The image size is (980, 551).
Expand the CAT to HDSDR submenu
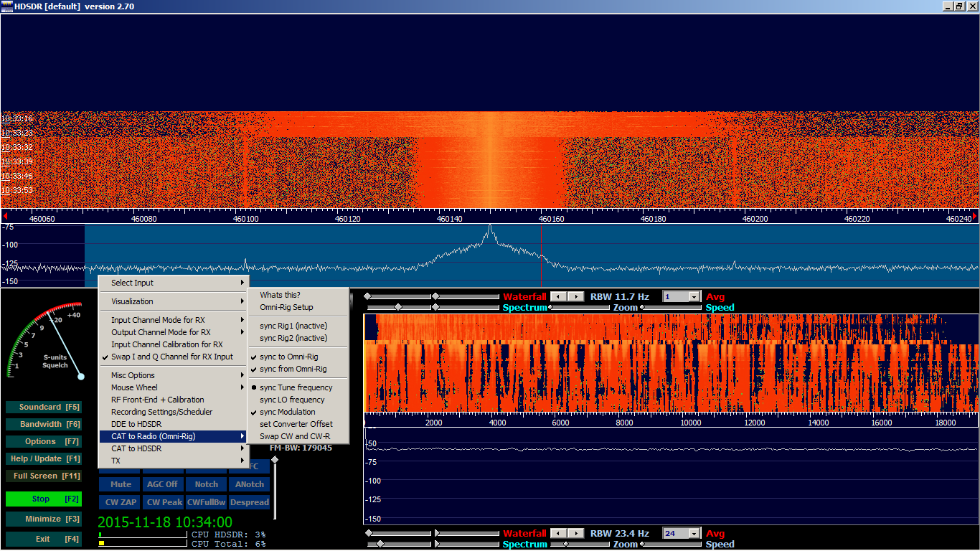[x=173, y=448]
